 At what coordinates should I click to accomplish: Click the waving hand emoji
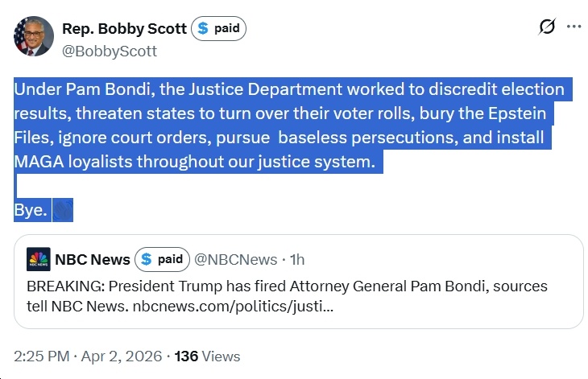tap(64, 211)
